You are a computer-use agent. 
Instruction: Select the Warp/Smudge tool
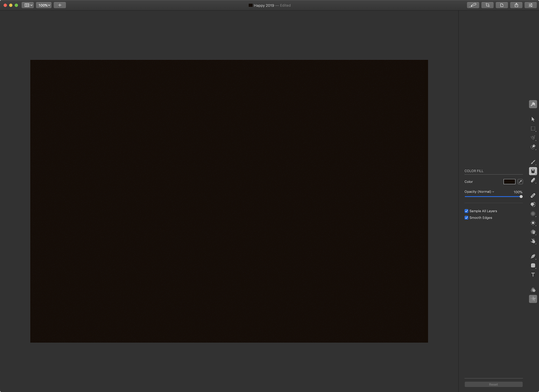click(533, 241)
